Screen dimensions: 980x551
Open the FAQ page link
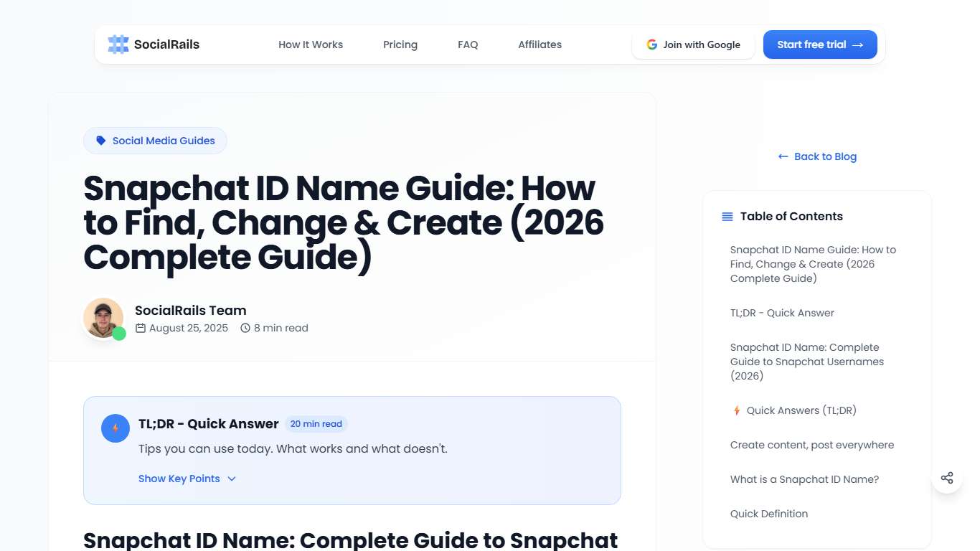tap(468, 44)
